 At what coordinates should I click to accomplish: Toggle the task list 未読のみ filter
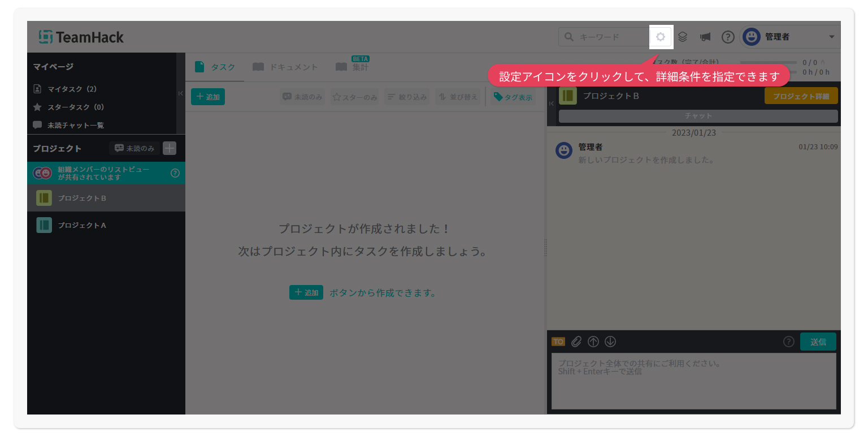pos(302,97)
